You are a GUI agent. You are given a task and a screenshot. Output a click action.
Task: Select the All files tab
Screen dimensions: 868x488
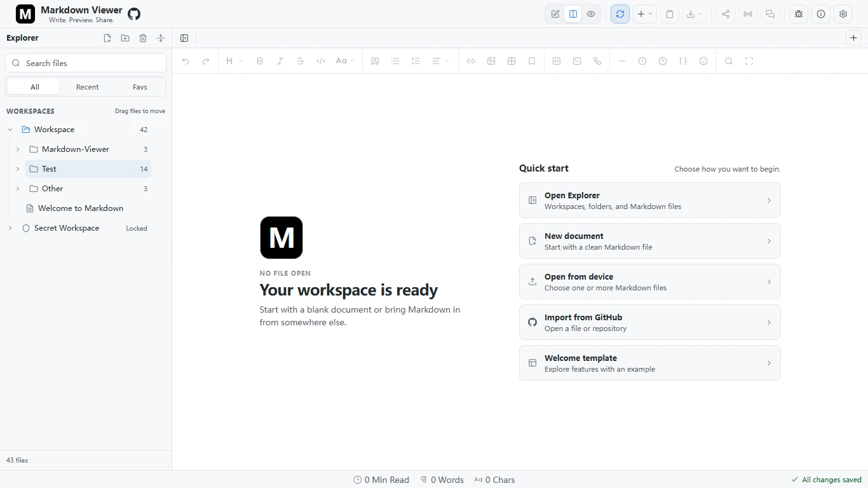point(34,87)
